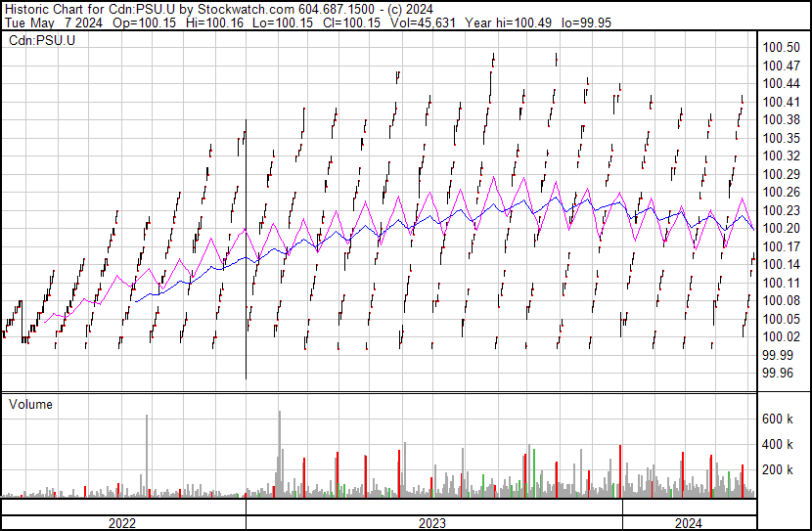Click the close value 'Cl=100.15'
Image resolution: width=812 pixels, height=531 pixels.
tap(351, 22)
